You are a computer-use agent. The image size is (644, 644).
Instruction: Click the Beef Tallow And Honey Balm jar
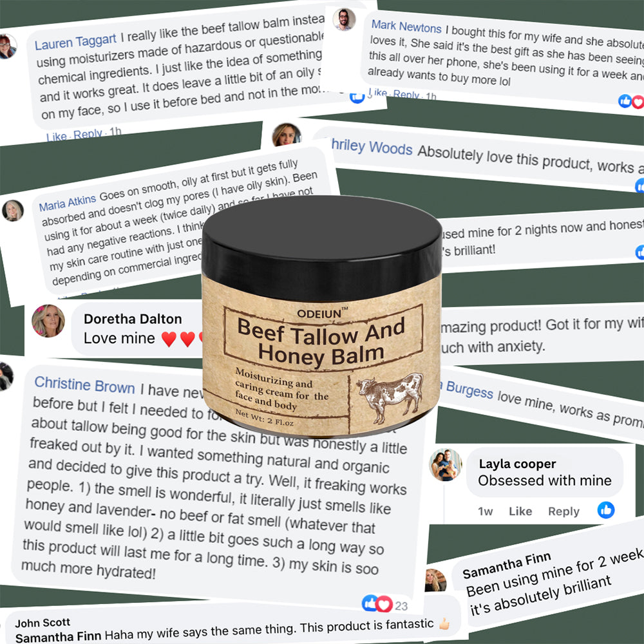(x=321, y=316)
